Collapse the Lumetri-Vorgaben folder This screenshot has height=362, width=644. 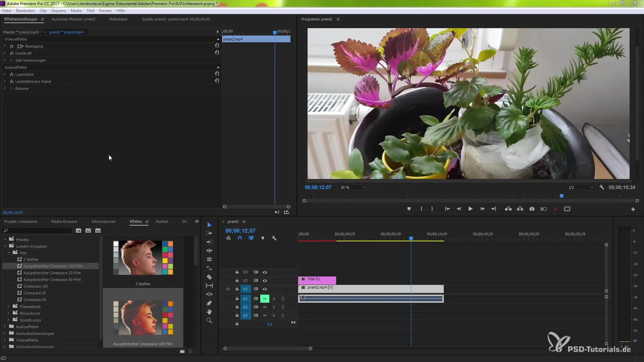5,246
